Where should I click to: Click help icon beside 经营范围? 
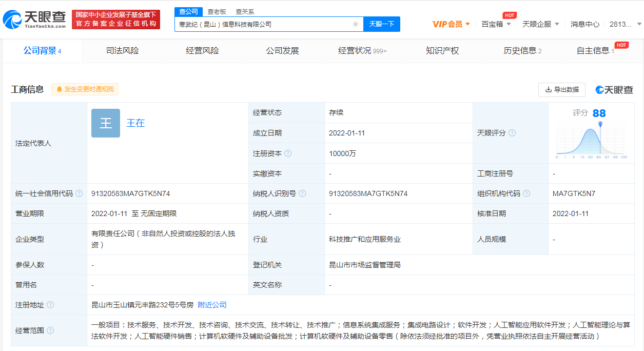(x=50, y=330)
